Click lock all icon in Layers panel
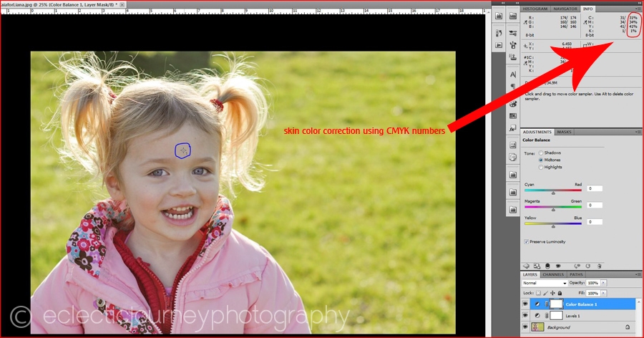This screenshot has width=644, height=338. pyautogui.click(x=560, y=292)
